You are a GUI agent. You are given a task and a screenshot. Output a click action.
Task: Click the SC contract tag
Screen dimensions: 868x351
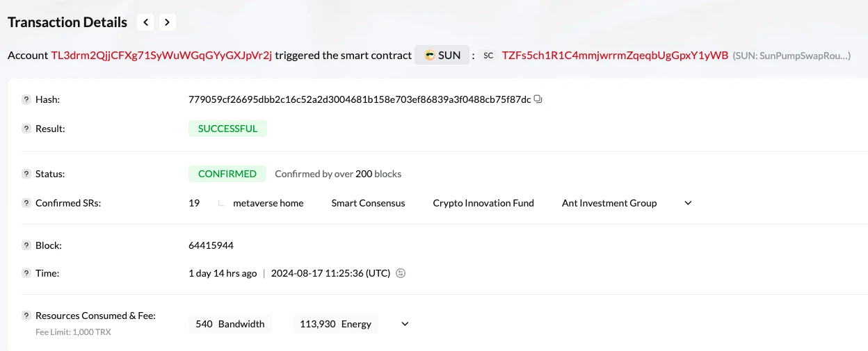coord(488,55)
